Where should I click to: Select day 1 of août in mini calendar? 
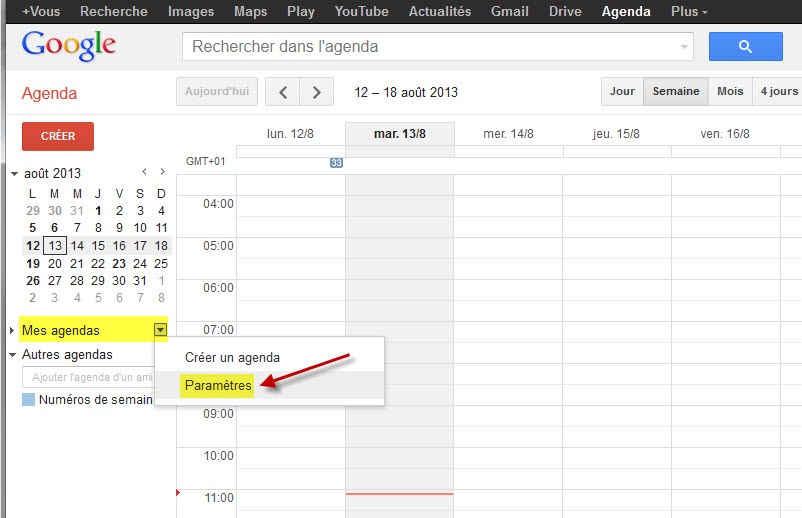click(98, 211)
